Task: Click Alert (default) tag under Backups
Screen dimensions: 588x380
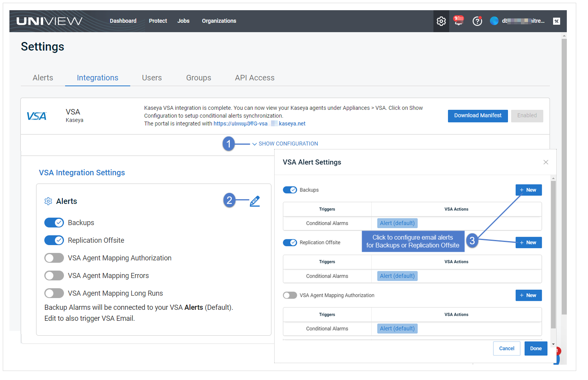Action: [x=397, y=223]
